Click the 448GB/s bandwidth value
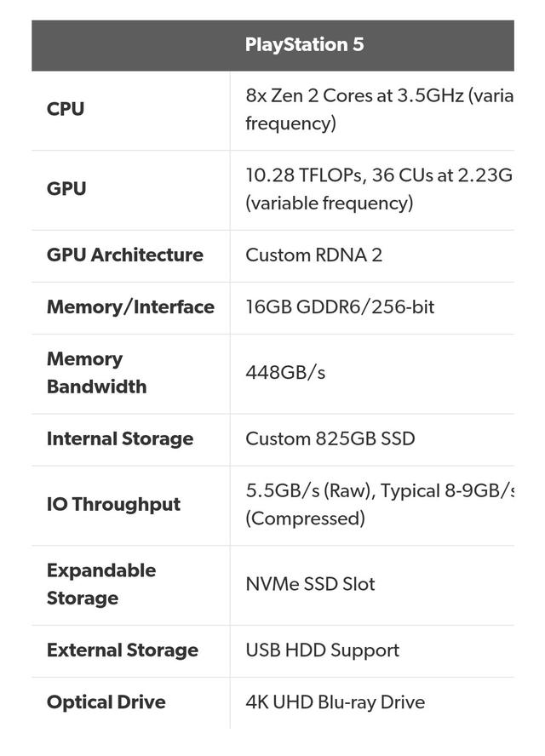545x756 pixels. click(285, 373)
